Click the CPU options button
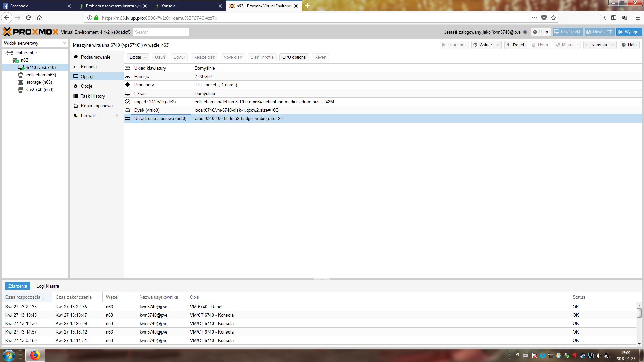Screen dimensions: 644x362 (x=294, y=57)
